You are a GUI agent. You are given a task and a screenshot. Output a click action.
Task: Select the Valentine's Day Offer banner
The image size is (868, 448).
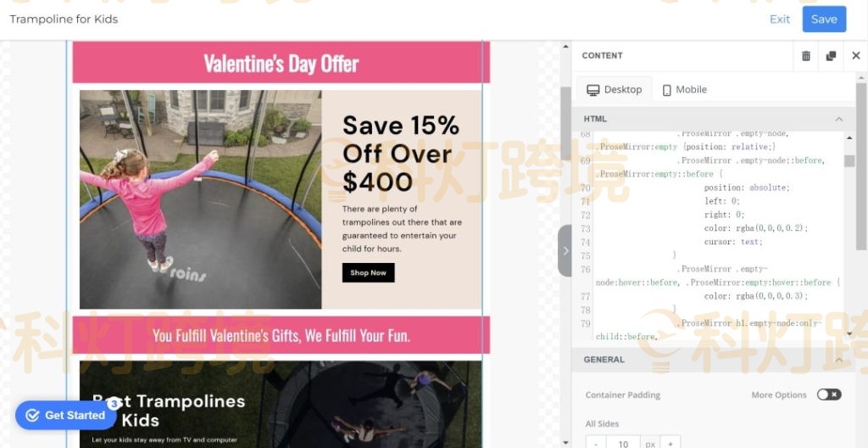[281, 63]
